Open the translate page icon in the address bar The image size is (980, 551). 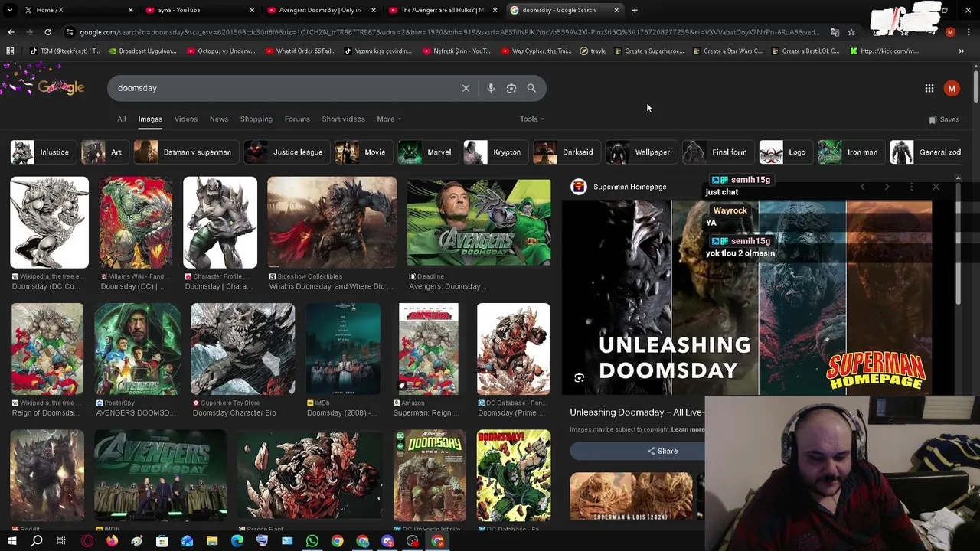pos(835,32)
